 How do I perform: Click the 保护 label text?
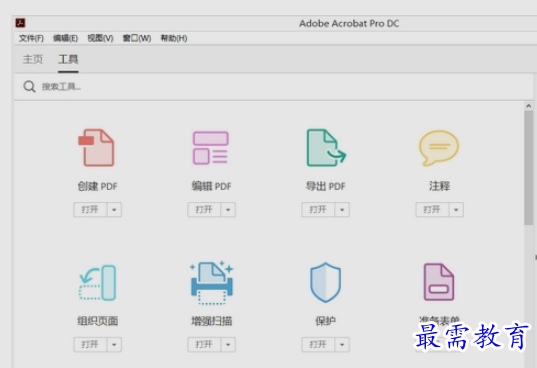point(325,321)
